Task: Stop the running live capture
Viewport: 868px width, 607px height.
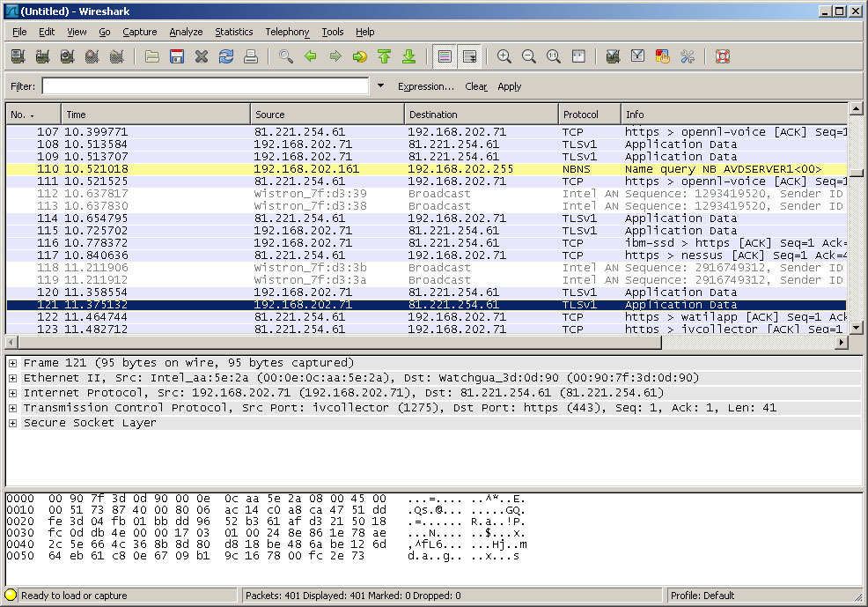Action: click(92, 56)
